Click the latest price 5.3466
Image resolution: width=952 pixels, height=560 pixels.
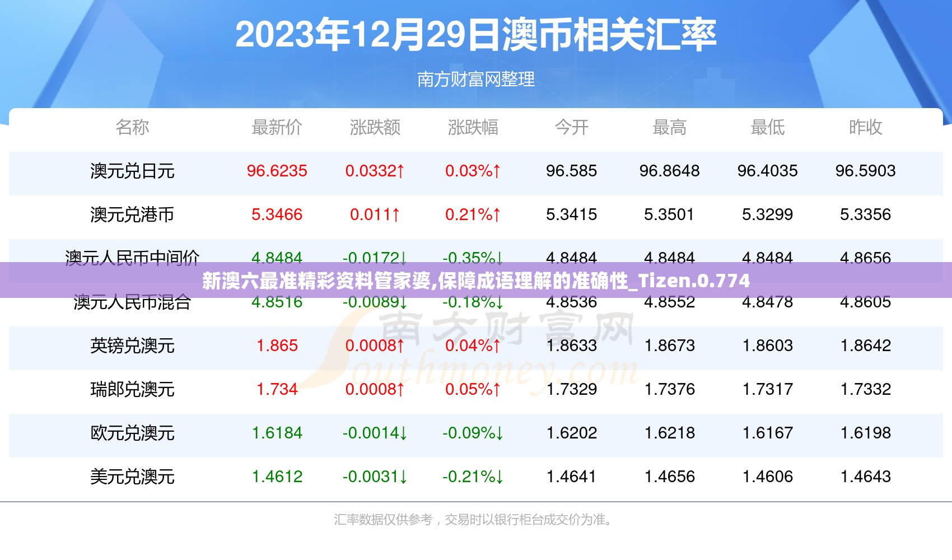tap(277, 214)
